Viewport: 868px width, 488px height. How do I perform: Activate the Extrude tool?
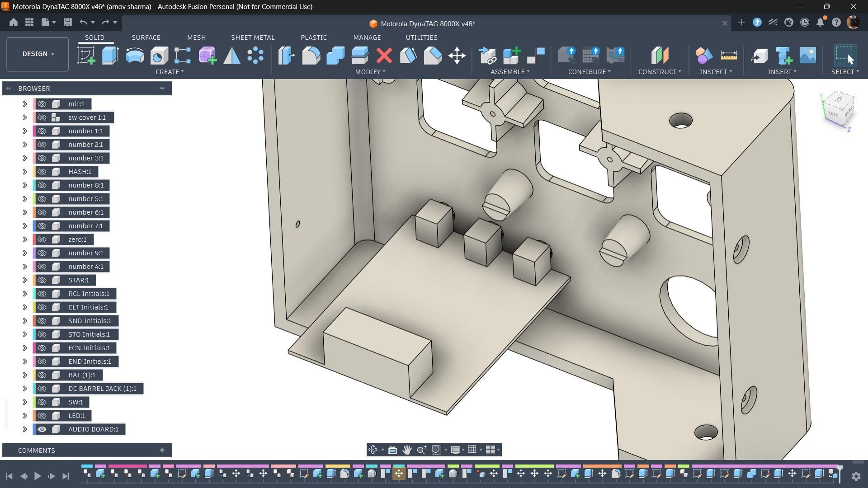110,56
